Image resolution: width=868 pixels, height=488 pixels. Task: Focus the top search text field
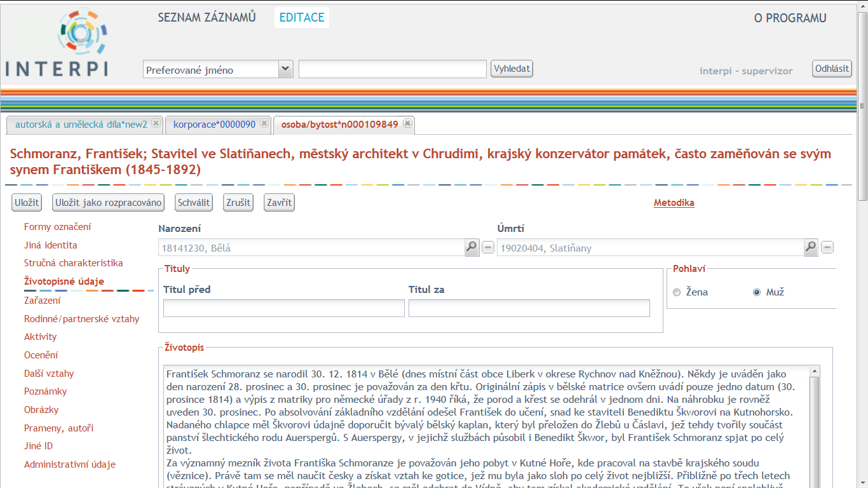(x=393, y=69)
